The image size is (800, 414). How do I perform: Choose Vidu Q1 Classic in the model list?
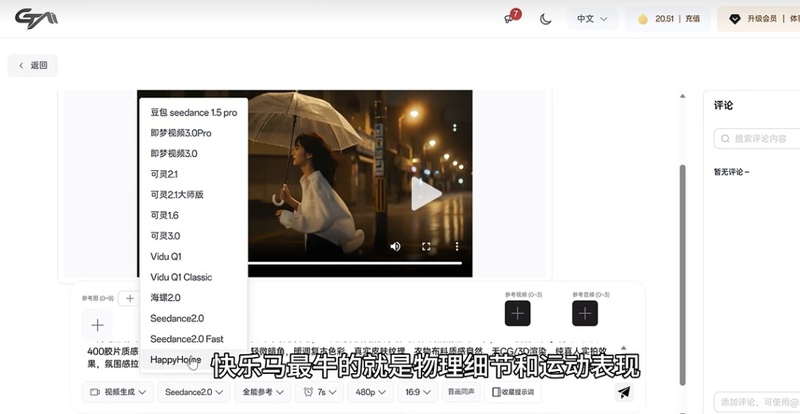point(181,277)
